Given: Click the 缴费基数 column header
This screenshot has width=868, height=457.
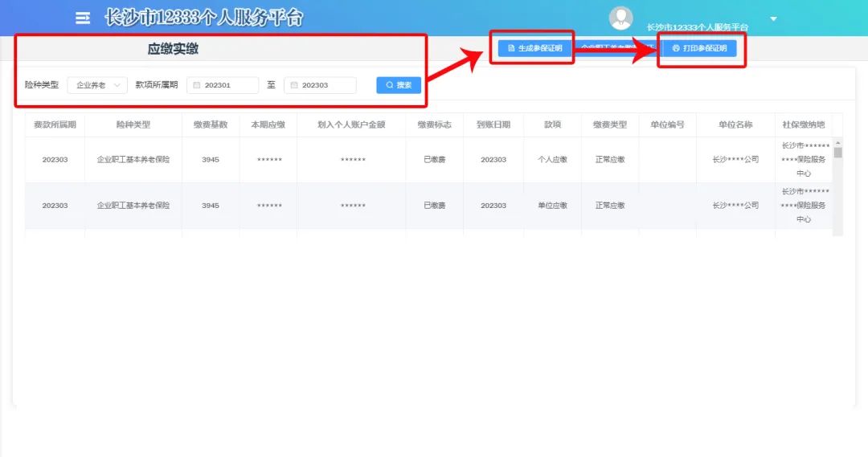Looking at the screenshot, I should coord(210,124).
